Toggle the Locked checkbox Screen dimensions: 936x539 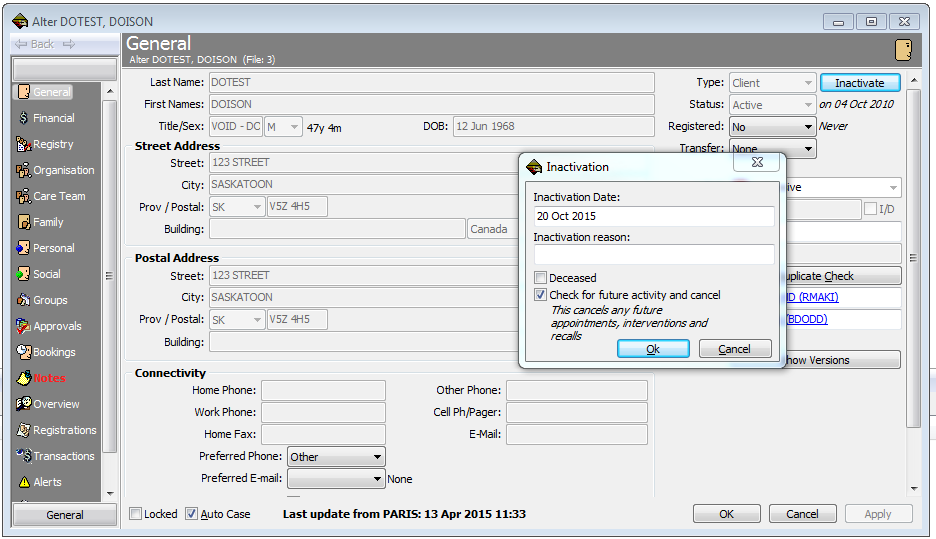136,514
